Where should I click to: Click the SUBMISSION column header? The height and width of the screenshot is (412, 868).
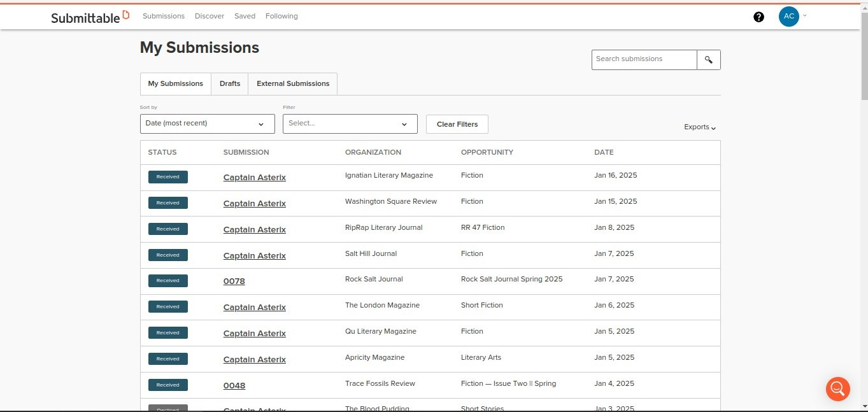click(246, 153)
